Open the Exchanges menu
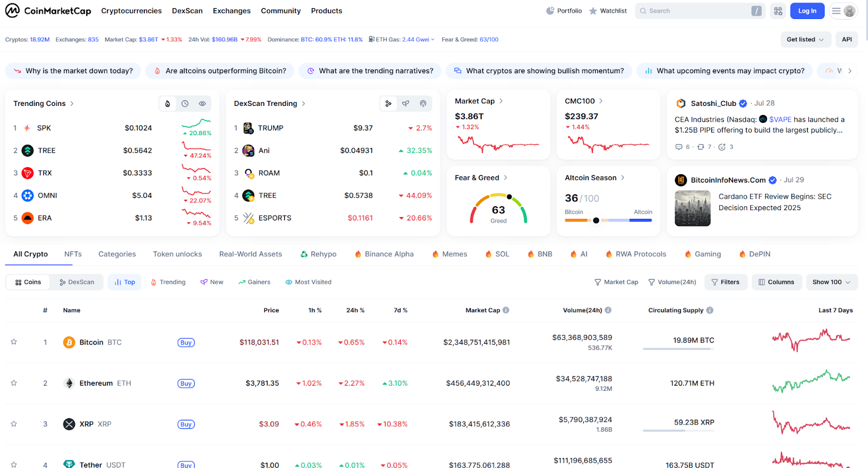The height and width of the screenshot is (468, 868). 232,11
